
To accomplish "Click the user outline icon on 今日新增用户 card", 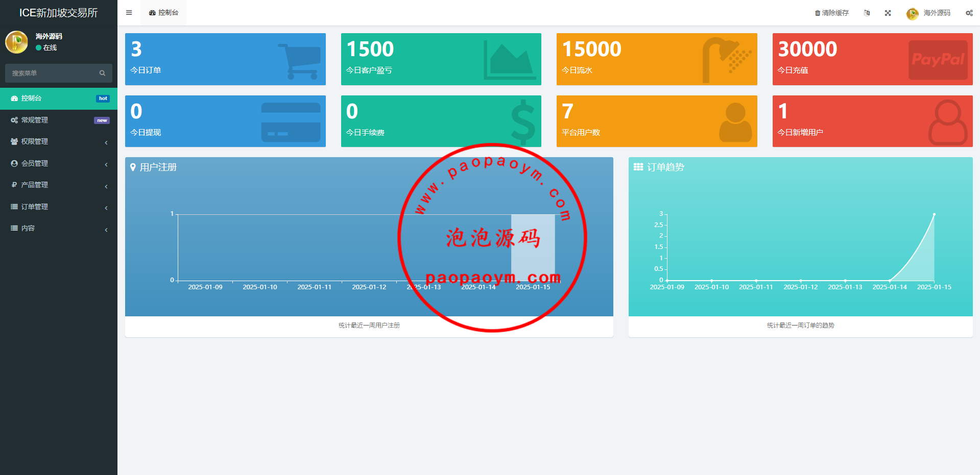I will click(948, 122).
